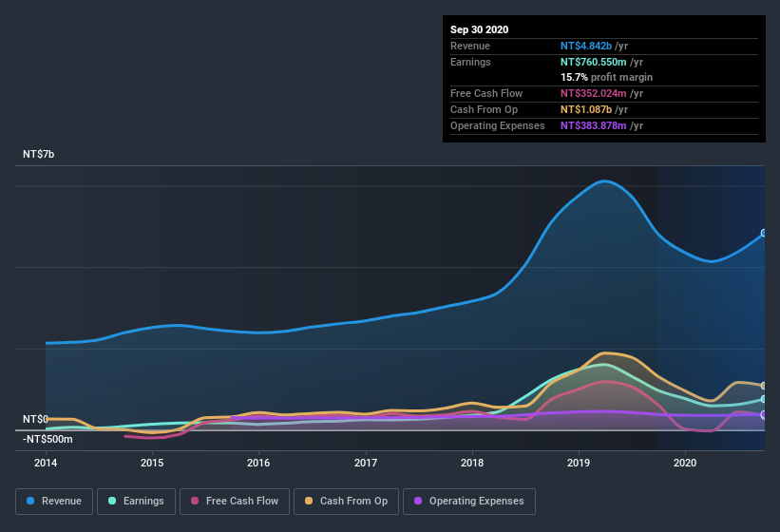Click the NT$7b y-axis label
The width and height of the screenshot is (780, 532).
tap(38, 154)
